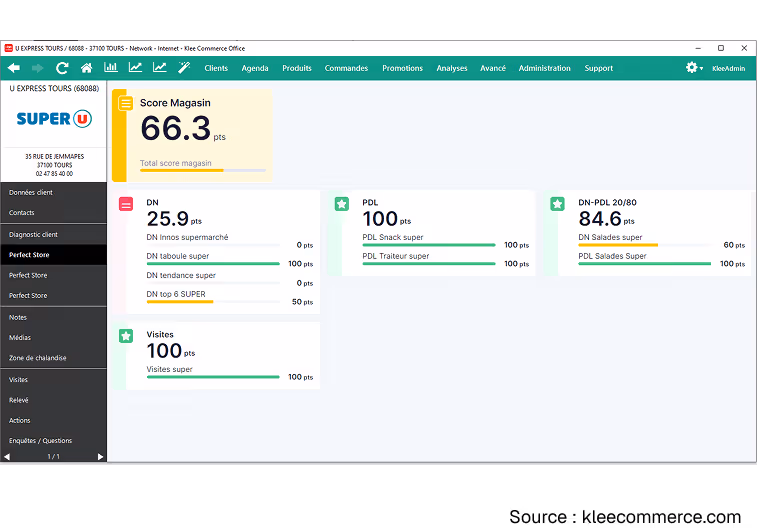This screenshot has height=528, width=757.
Task: Select Notes in sidebar
Action: (x=54, y=317)
